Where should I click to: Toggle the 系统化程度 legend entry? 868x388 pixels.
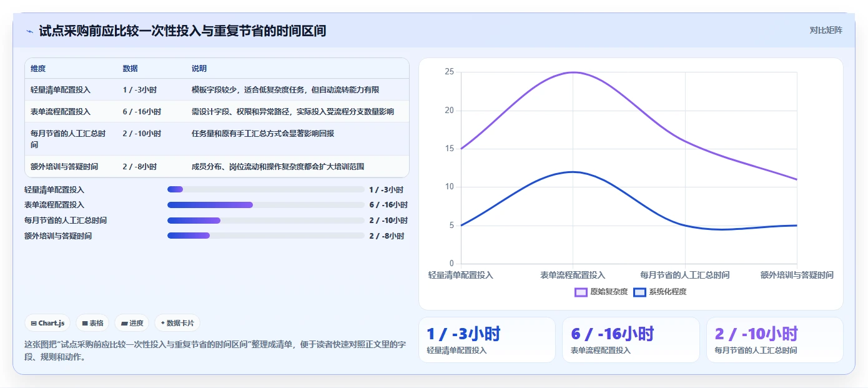pyautogui.click(x=660, y=292)
